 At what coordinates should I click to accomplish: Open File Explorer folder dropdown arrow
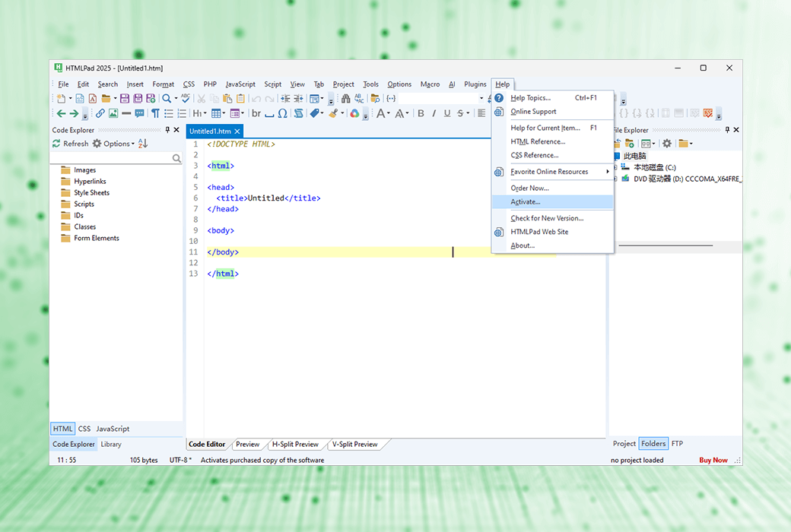[x=691, y=144]
